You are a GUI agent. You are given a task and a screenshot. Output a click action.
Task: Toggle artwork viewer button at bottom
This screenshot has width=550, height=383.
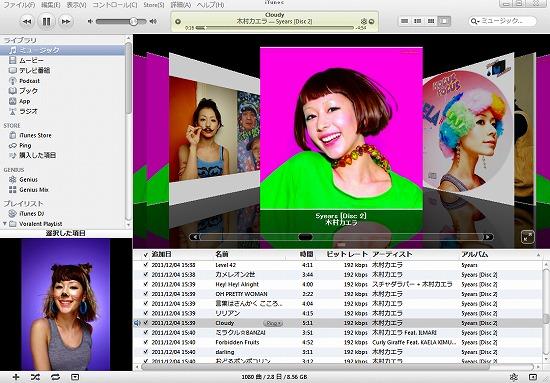75,377
